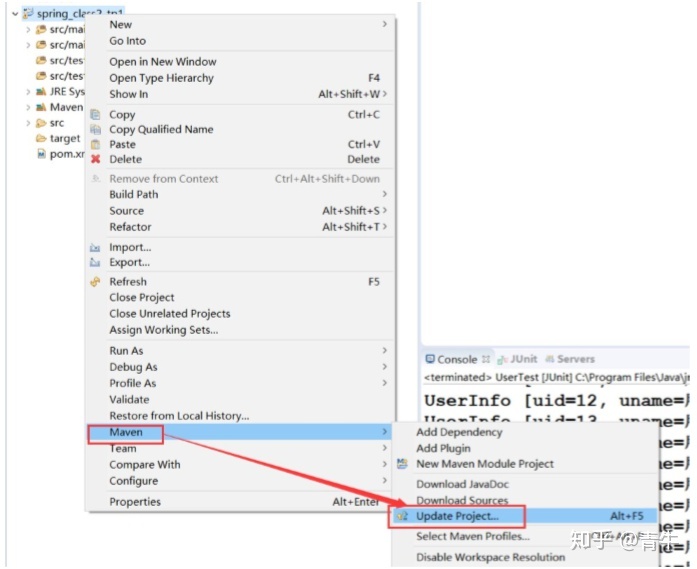697x569 pixels.
Task: Click the spring_class project icon
Action: 28,13
